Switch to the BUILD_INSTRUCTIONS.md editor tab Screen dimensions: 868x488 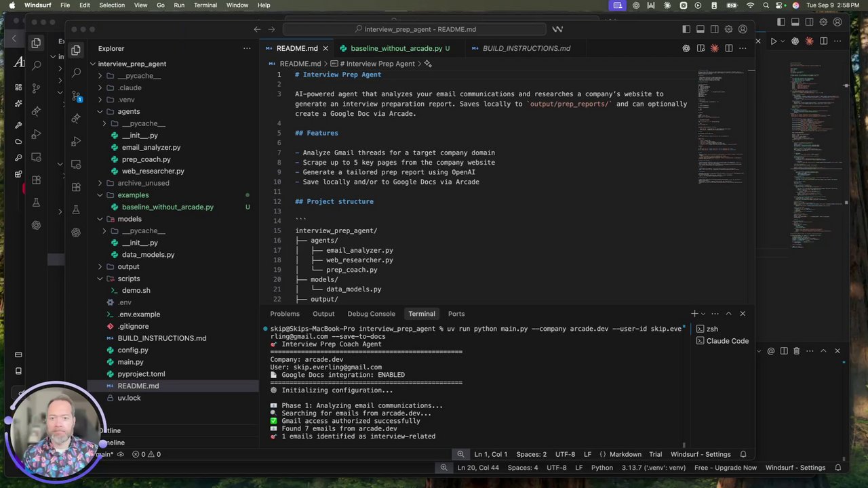point(526,48)
